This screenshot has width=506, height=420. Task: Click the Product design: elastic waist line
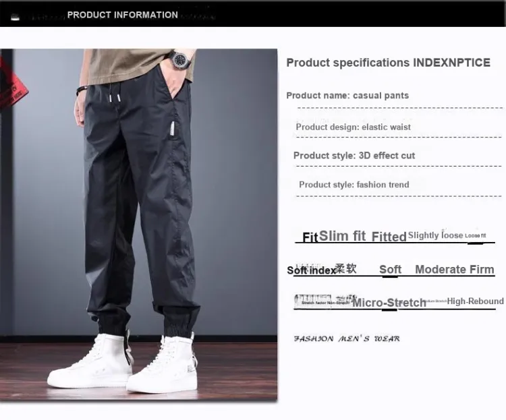pos(353,127)
